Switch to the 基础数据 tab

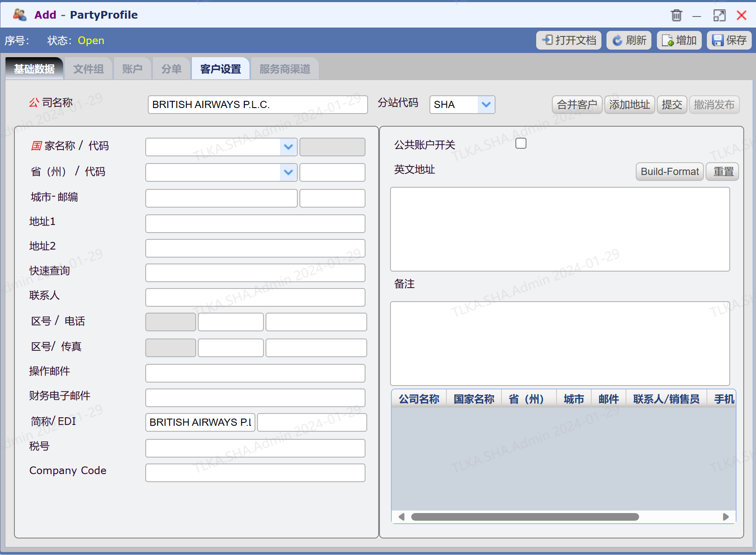click(x=34, y=69)
